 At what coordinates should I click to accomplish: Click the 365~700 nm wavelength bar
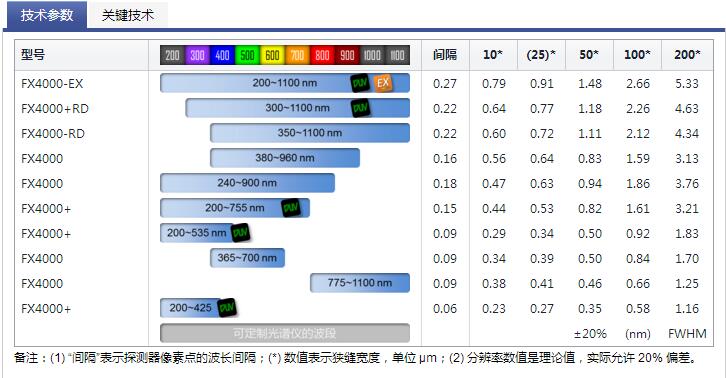(247, 258)
